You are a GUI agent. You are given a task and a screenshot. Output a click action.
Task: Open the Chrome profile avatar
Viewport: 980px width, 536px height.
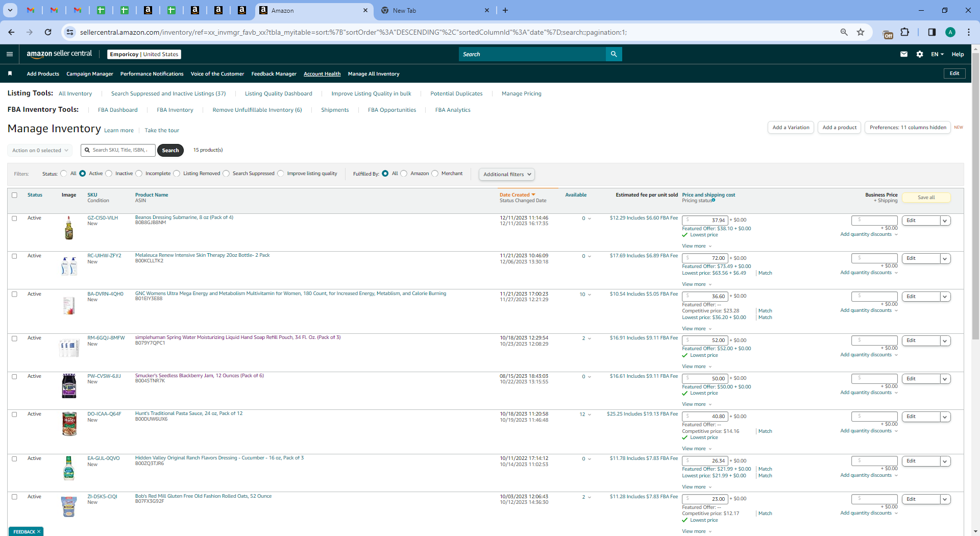[x=950, y=32]
